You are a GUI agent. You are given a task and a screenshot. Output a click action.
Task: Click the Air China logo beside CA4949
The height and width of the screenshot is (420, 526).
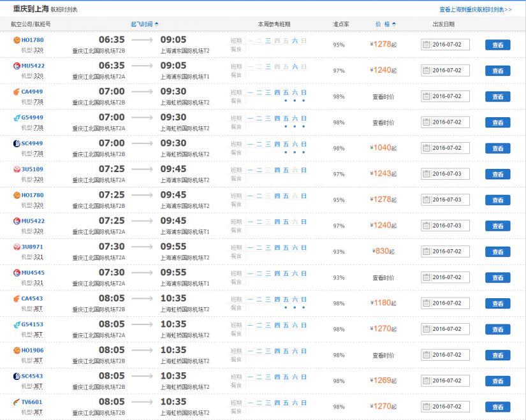17,92
